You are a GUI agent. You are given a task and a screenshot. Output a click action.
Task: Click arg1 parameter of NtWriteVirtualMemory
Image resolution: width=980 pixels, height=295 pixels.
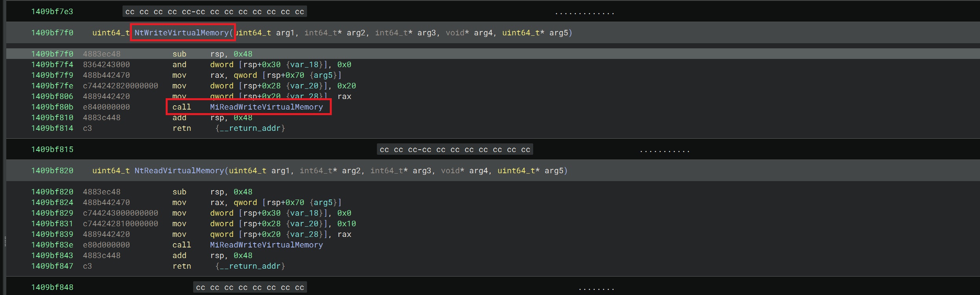click(x=285, y=33)
